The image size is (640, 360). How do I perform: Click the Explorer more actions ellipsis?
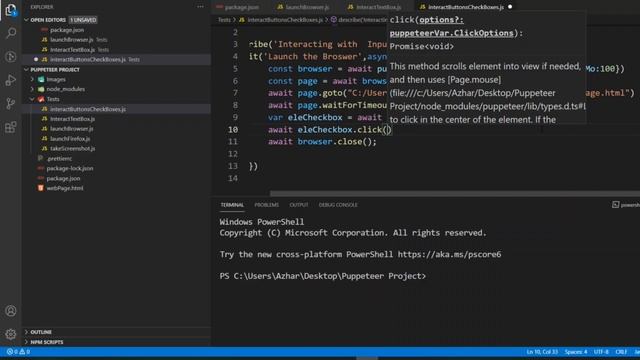(200, 7)
